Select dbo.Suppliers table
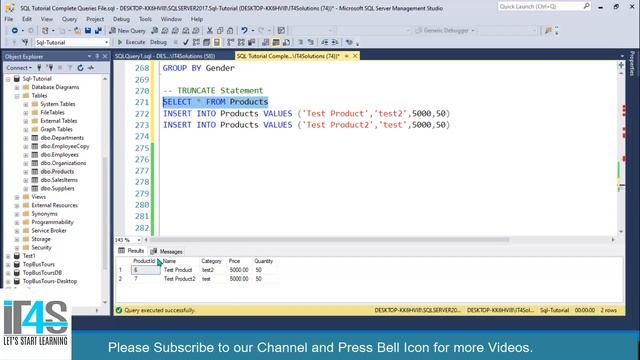This screenshot has width=640, height=360. (x=57, y=189)
